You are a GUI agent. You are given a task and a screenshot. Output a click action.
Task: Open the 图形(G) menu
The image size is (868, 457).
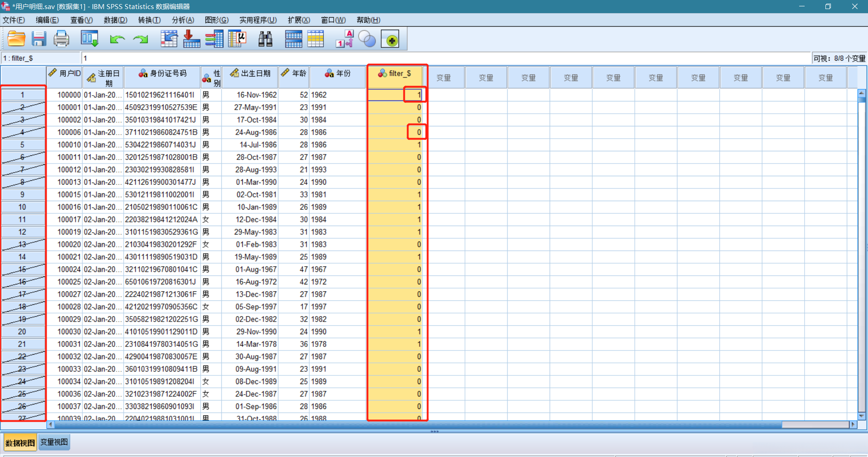click(217, 20)
